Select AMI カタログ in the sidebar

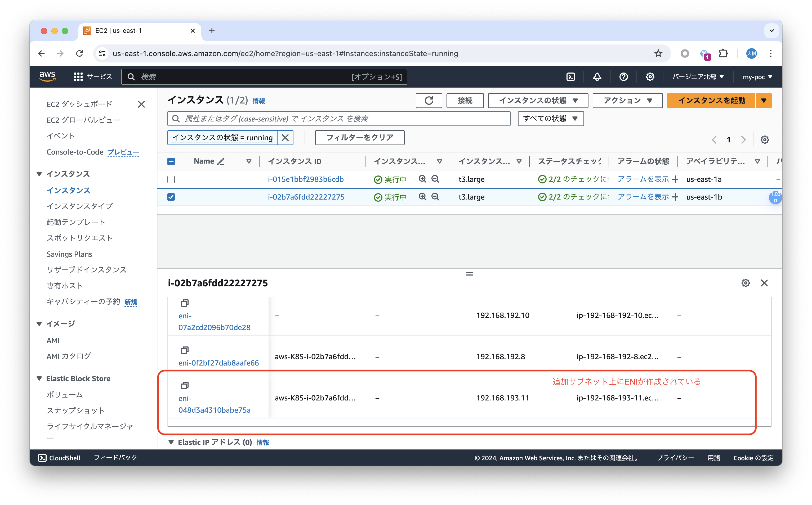pyautogui.click(x=69, y=356)
